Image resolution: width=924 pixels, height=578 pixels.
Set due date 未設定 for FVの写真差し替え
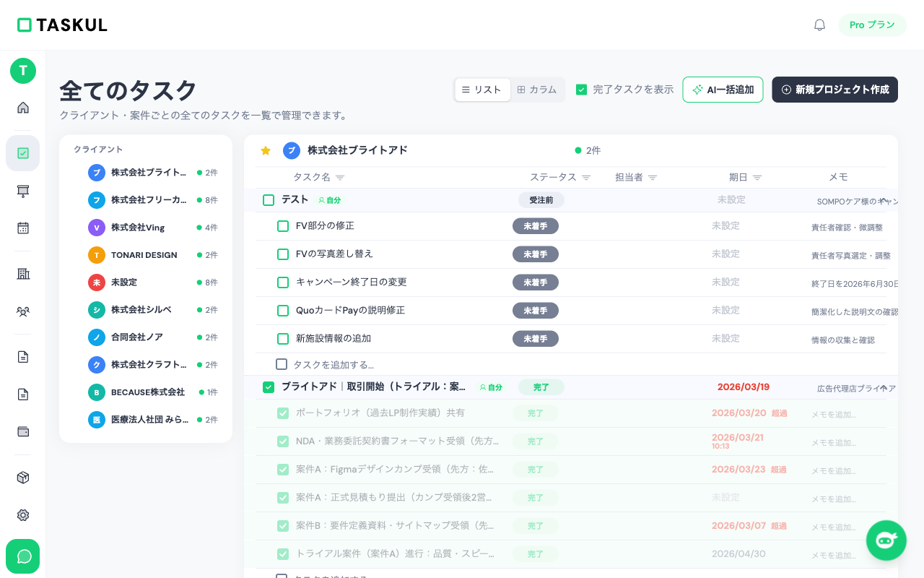(725, 254)
